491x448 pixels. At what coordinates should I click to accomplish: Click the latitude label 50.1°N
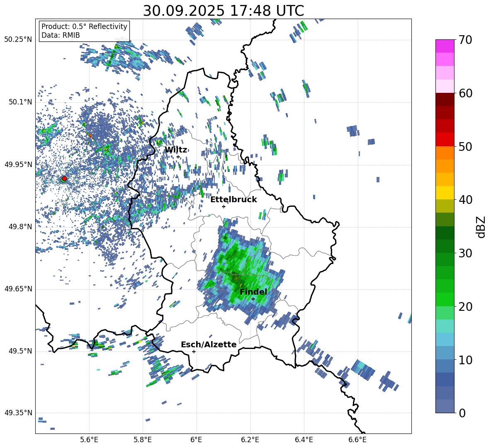(20, 102)
